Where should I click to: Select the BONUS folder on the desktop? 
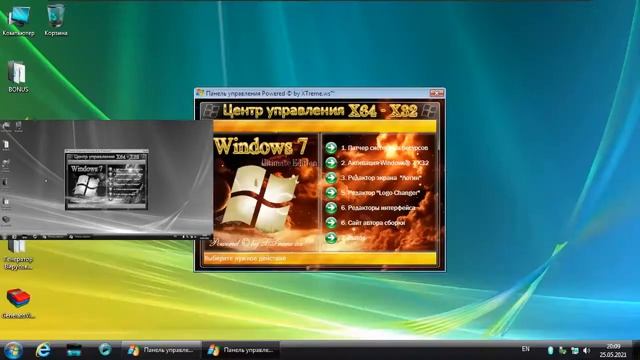[18, 77]
